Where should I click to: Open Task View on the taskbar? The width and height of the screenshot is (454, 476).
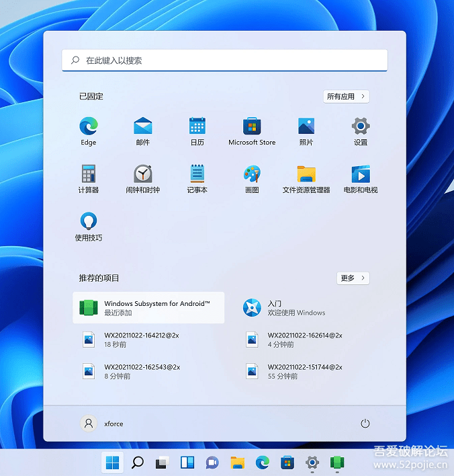tap(163, 463)
